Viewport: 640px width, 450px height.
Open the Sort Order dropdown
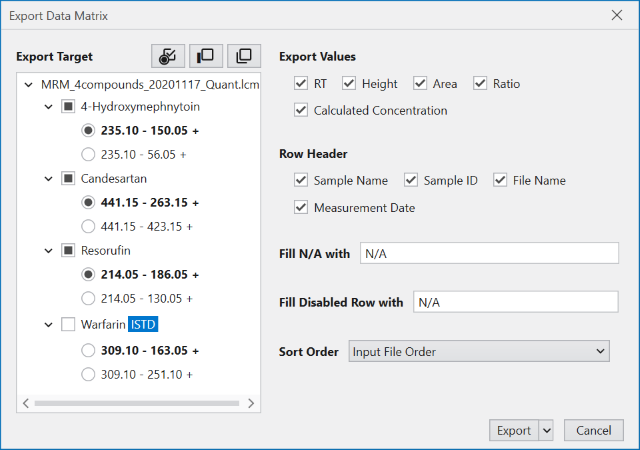(x=479, y=351)
